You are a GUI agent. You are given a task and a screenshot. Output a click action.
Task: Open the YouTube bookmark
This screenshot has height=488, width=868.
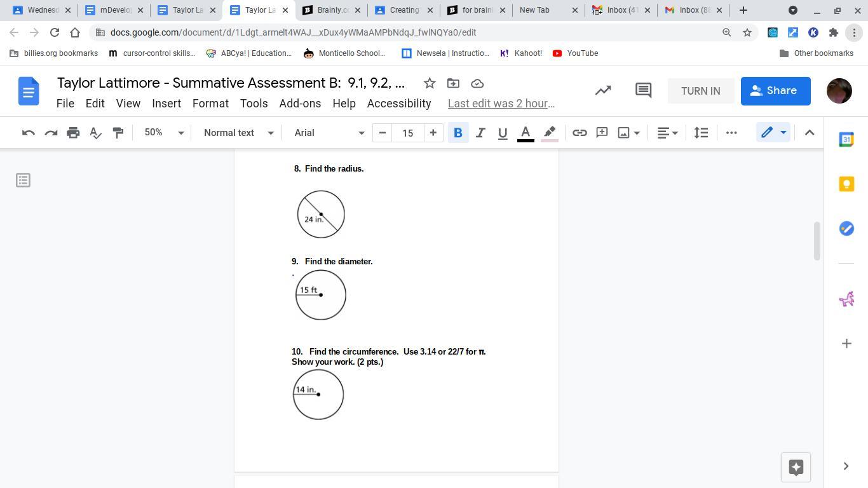575,53
